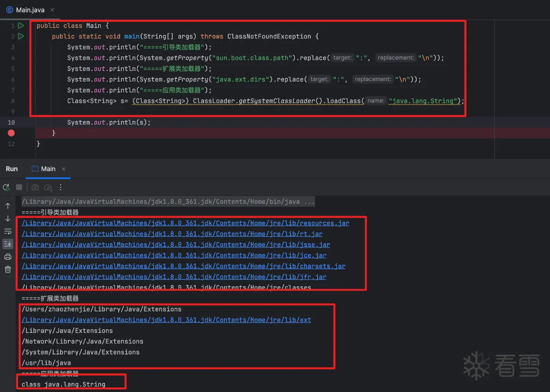
Task: Click ClassNotFoundException in method signature
Action: (269, 36)
